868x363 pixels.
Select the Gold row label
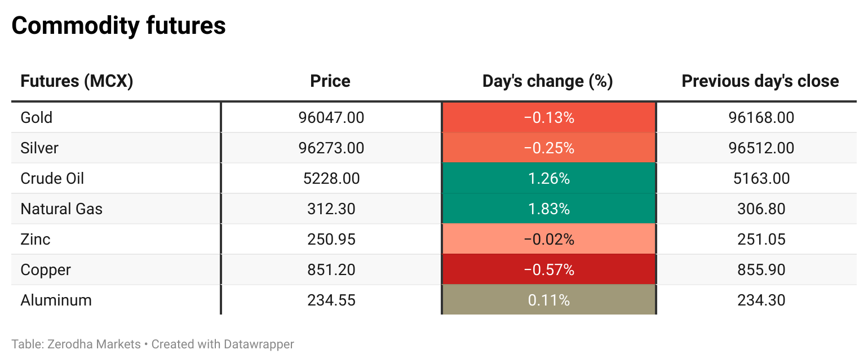[x=37, y=118]
